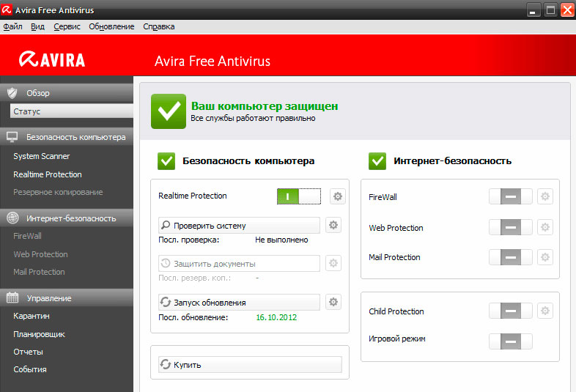Click last update date 16.10.2012

coord(276,317)
